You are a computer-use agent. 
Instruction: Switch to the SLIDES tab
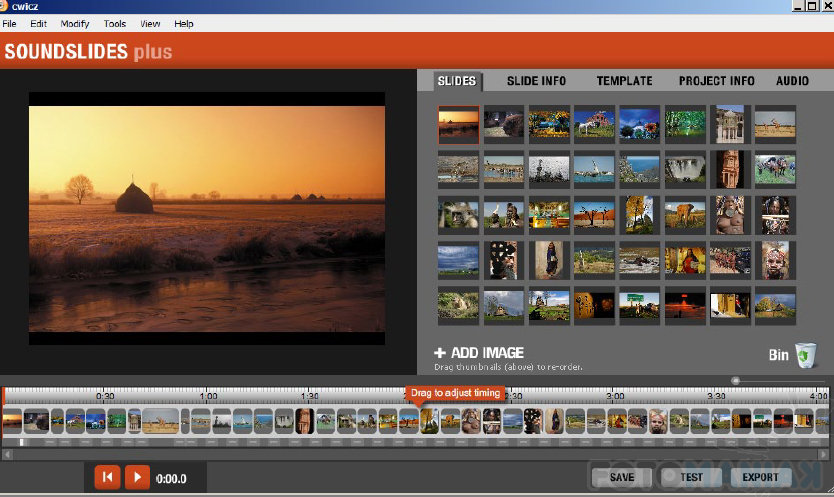(457, 81)
